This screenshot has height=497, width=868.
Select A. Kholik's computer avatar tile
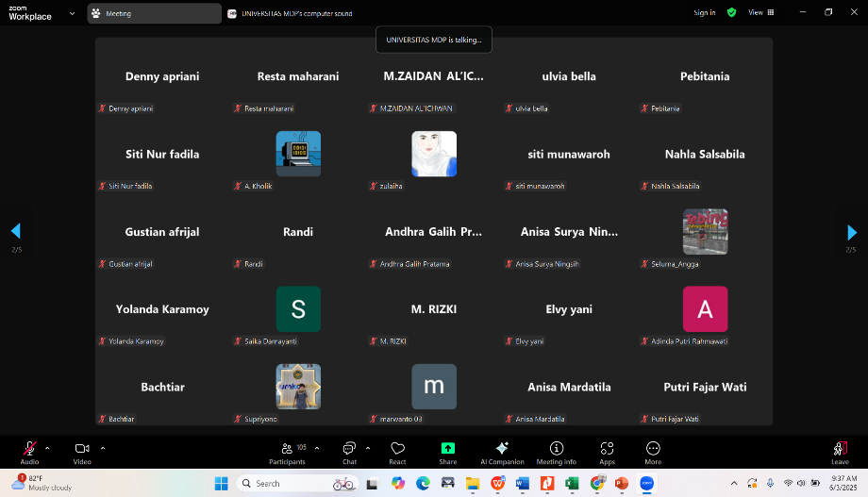point(298,154)
